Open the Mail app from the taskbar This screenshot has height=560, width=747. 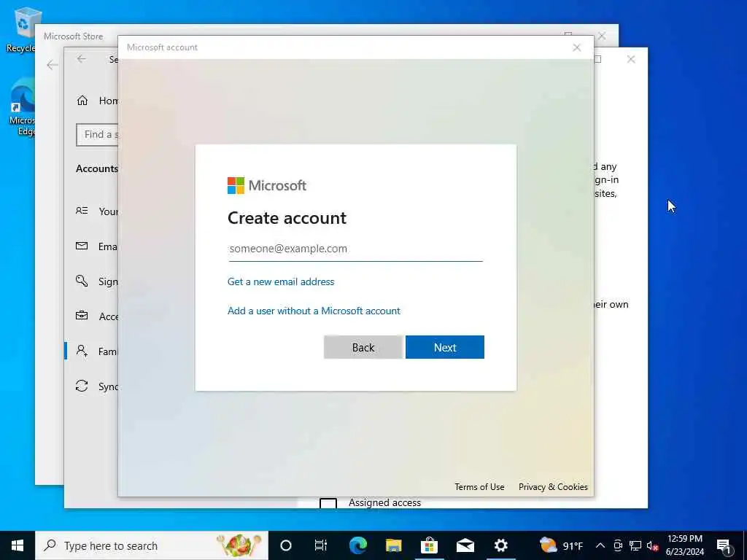465,545
